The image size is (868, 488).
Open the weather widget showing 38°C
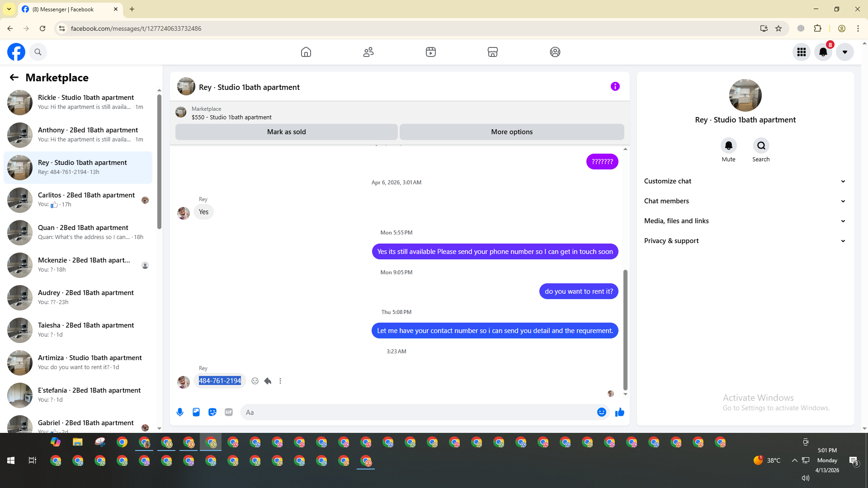767,460
